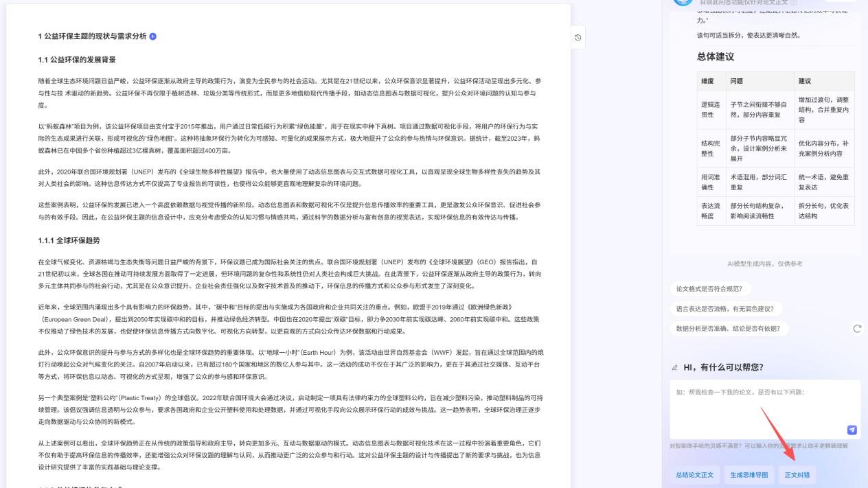Image resolution: width=868 pixels, height=488 pixels.
Task: Choose suggestion 数据分析是否准确、结论是否有依据?
Action: click(728, 329)
